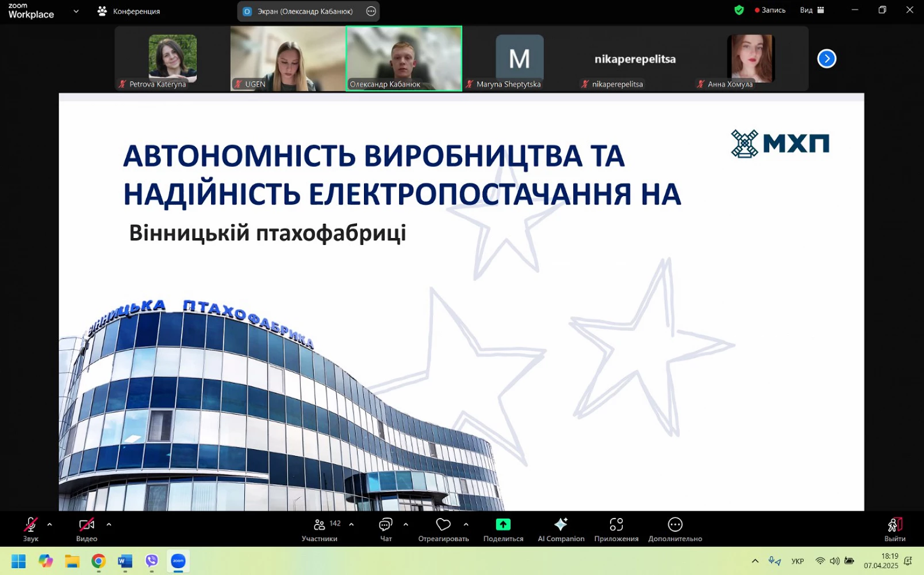Start camera with the Видео button
The height and width of the screenshot is (575, 924).
click(x=86, y=529)
